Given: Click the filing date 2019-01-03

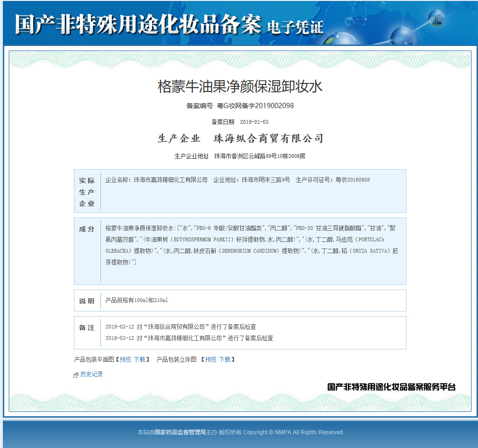Looking at the screenshot, I should coord(254,122).
